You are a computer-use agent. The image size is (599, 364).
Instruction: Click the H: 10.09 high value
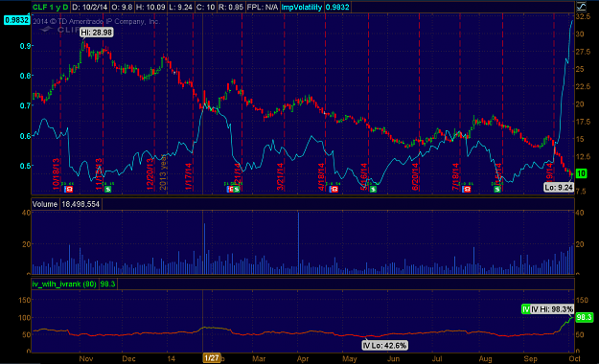(150, 7)
